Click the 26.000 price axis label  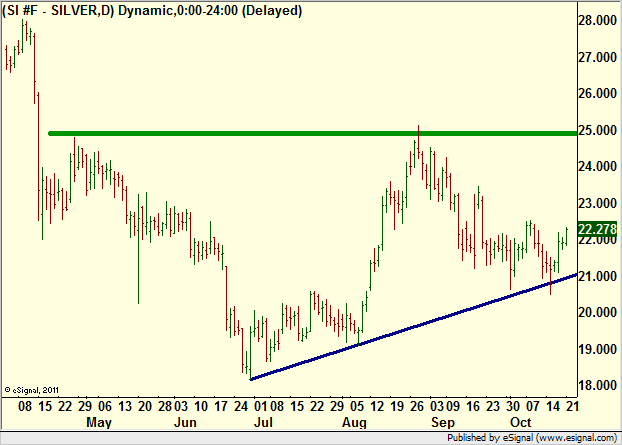(597, 94)
